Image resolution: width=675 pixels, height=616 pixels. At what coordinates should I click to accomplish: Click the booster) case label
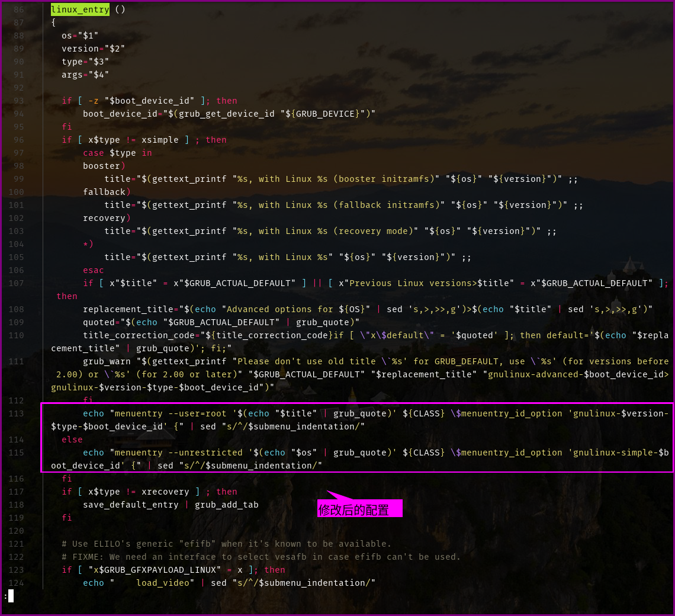[x=104, y=166]
